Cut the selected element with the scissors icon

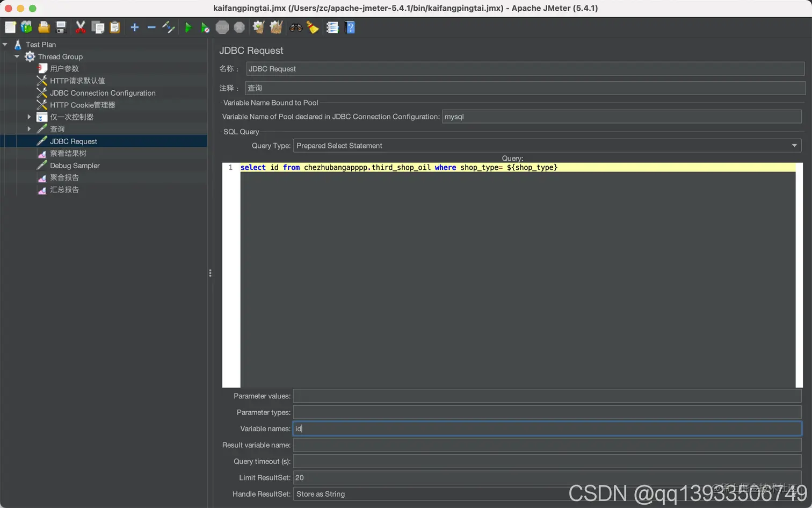click(x=81, y=27)
